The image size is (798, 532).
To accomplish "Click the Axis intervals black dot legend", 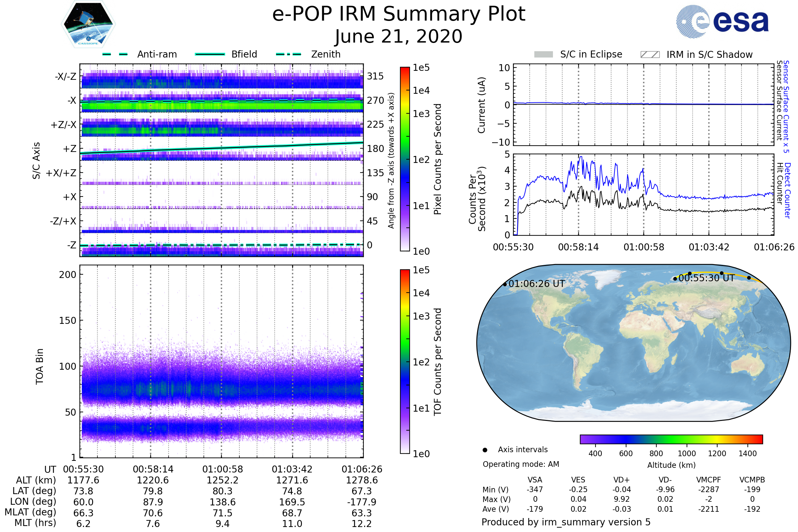I will [x=485, y=450].
